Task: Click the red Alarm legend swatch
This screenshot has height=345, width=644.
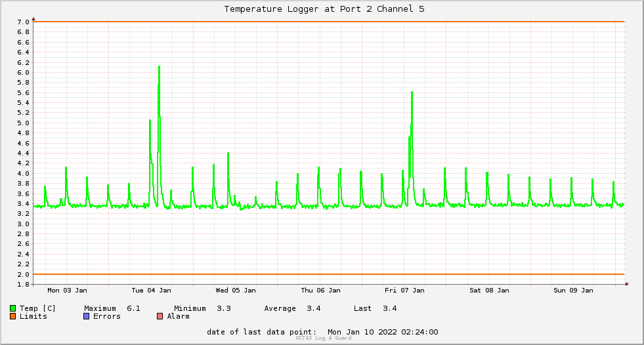Action: point(160,316)
